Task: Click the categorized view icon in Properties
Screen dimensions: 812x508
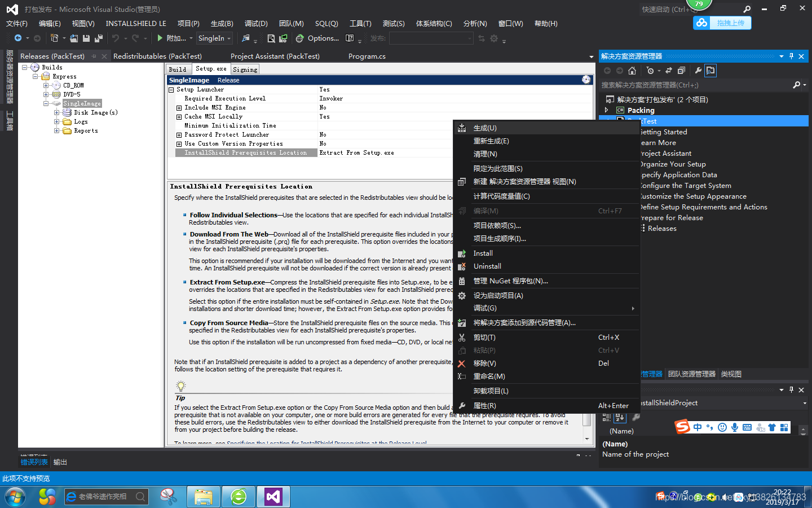Action: coord(607,417)
